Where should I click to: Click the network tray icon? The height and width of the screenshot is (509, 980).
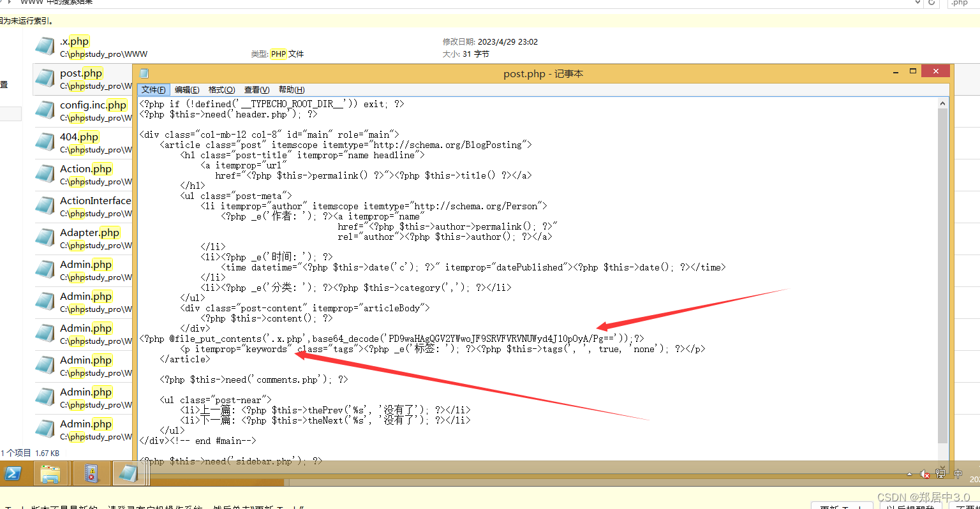point(940,473)
